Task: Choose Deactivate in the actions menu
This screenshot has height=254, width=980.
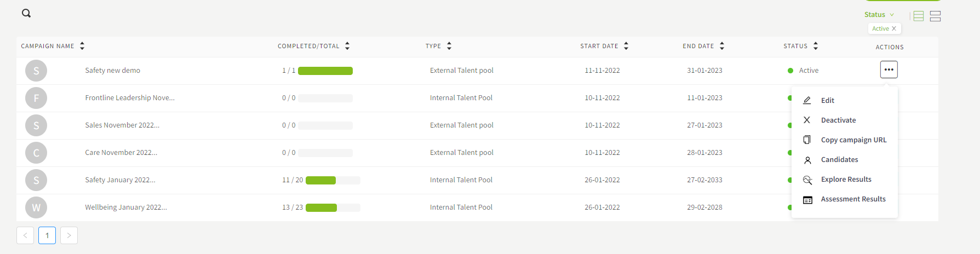Action: (x=838, y=120)
